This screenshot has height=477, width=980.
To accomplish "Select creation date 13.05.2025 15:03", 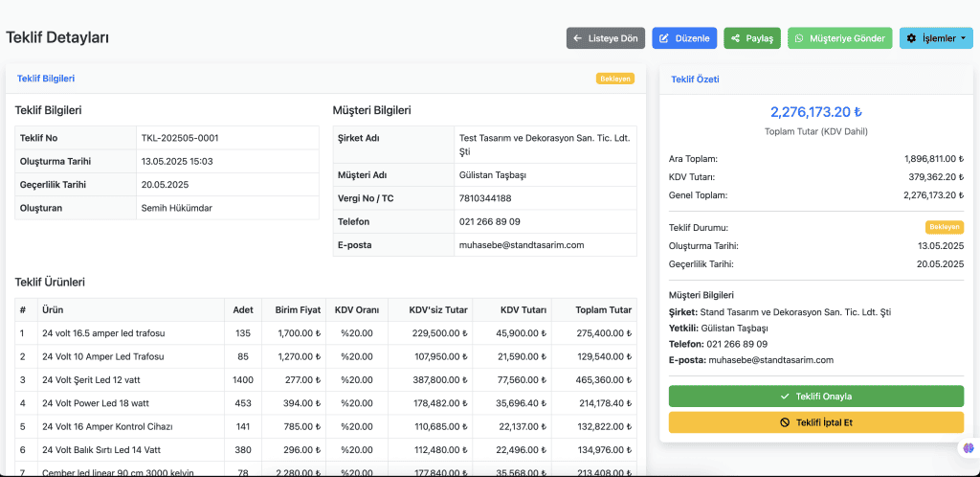I will 177,161.
